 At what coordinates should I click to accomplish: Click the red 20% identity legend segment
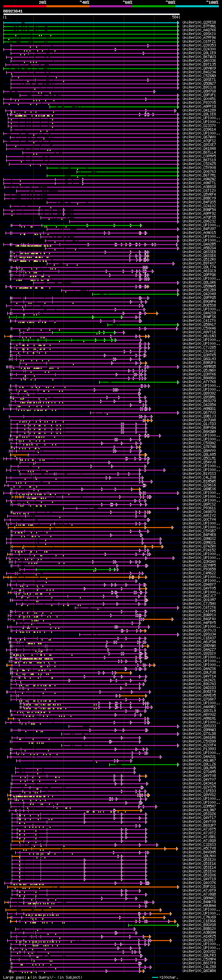pyautogui.click(x=25, y=6)
